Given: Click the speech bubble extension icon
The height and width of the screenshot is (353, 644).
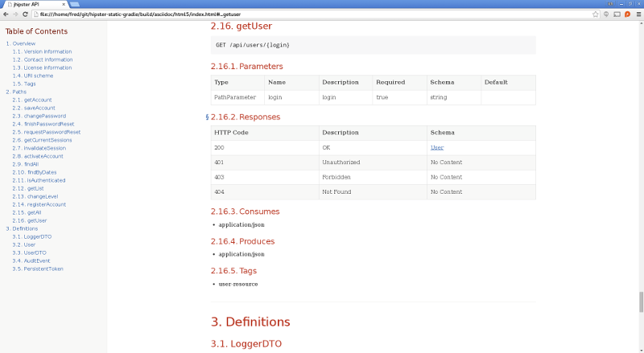Looking at the screenshot, I should coord(606,14).
